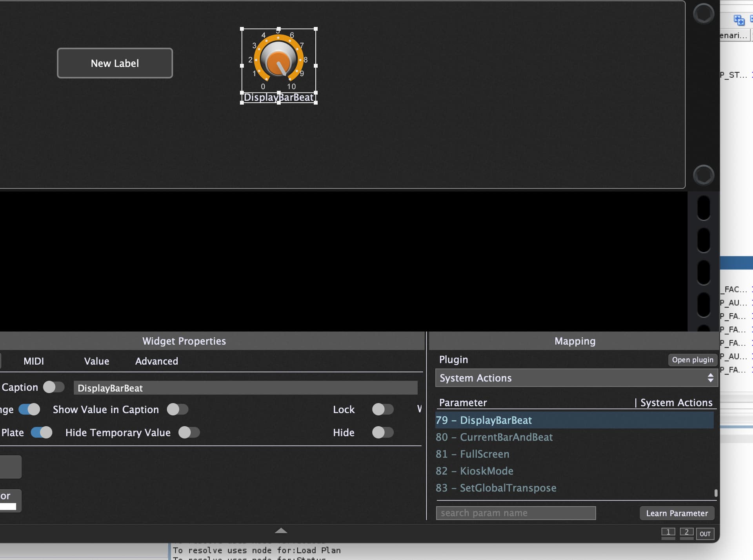Viewport: 753px width, 560px height.
Task: Click the DisplayBarBeat widget caption label
Action: pyautogui.click(x=278, y=97)
